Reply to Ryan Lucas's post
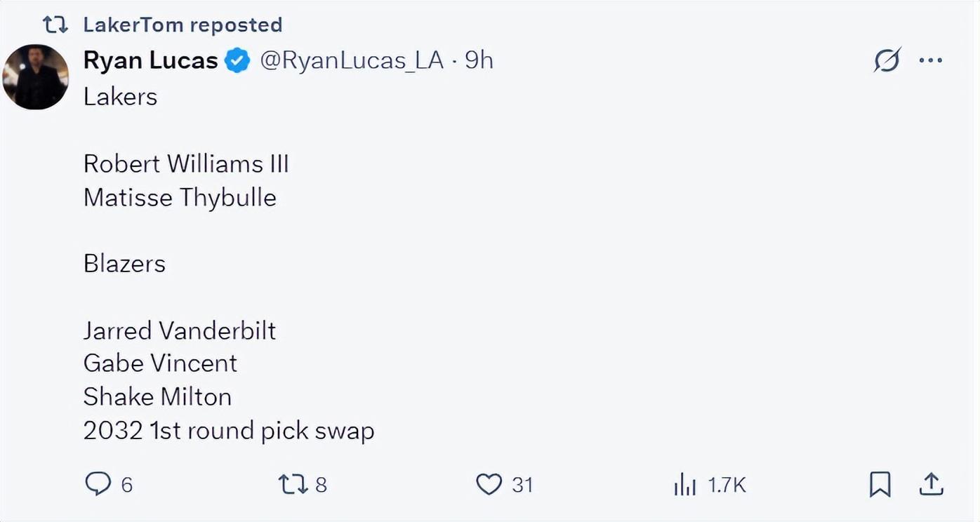Image resolution: width=980 pixels, height=522 pixels. coord(98,484)
